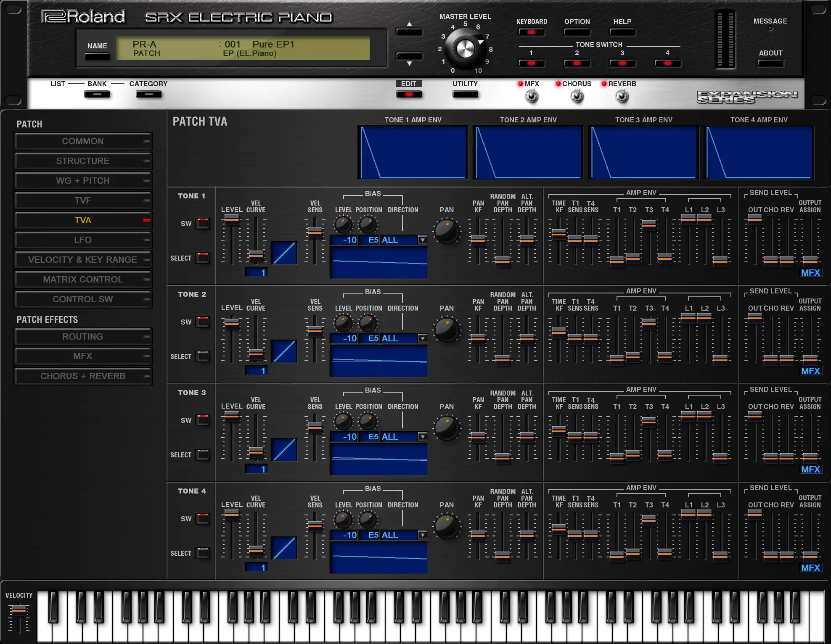Flip the Reverb toggle switch
Screen dimensions: 831x644
622,97
